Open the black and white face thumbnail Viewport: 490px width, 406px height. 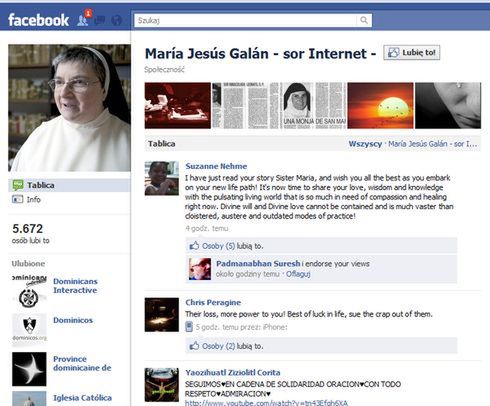point(448,106)
